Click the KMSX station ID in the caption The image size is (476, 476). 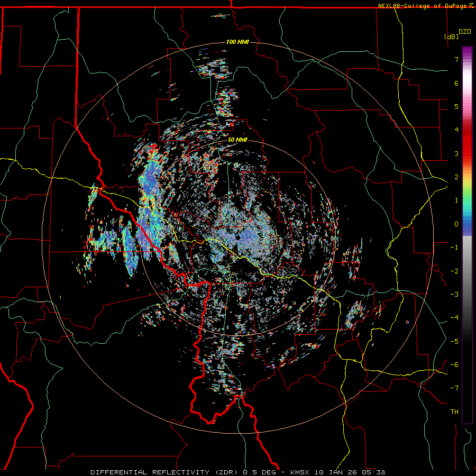301,472
